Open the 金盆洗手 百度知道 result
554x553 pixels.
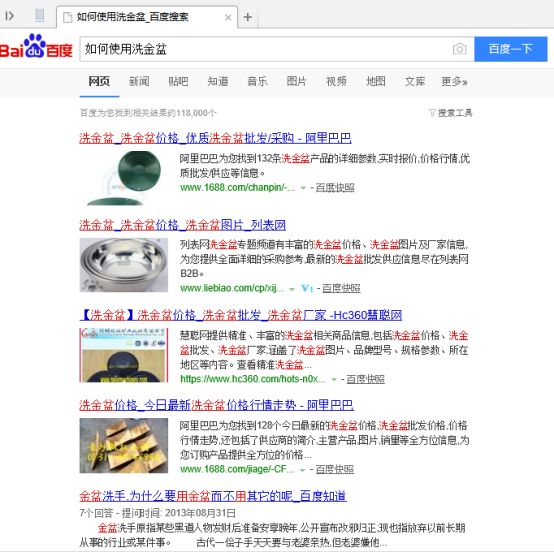click(213, 496)
